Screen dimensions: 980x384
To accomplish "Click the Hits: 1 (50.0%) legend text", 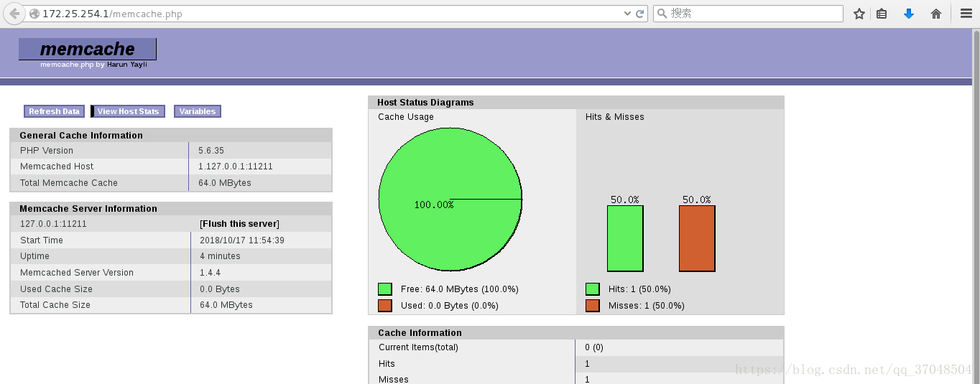I will (x=639, y=289).
